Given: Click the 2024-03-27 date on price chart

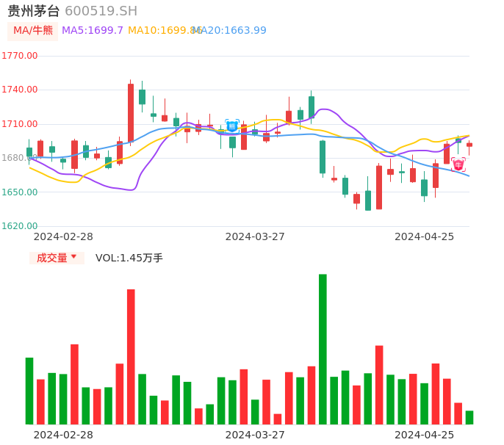Looking at the screenshot, I should click(x=255, y=236).
